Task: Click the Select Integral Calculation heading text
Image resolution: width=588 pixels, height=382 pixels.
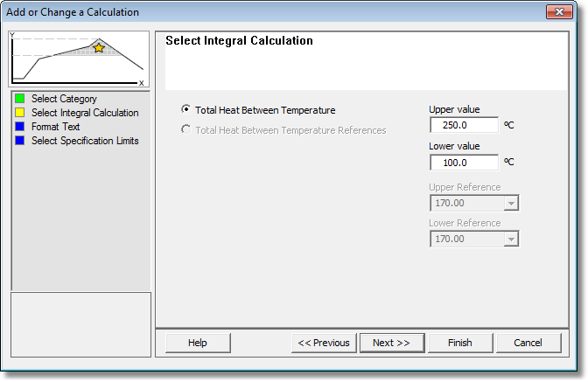Action: pos(239,40)
